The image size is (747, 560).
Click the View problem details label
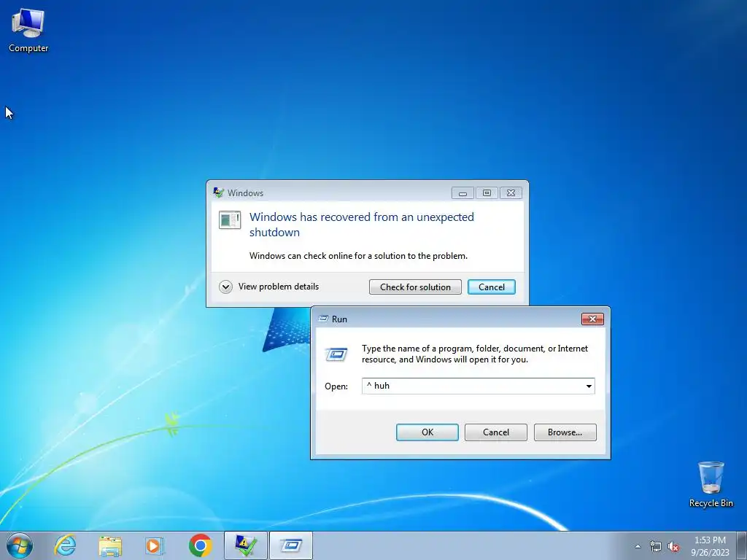pos(278,287)
